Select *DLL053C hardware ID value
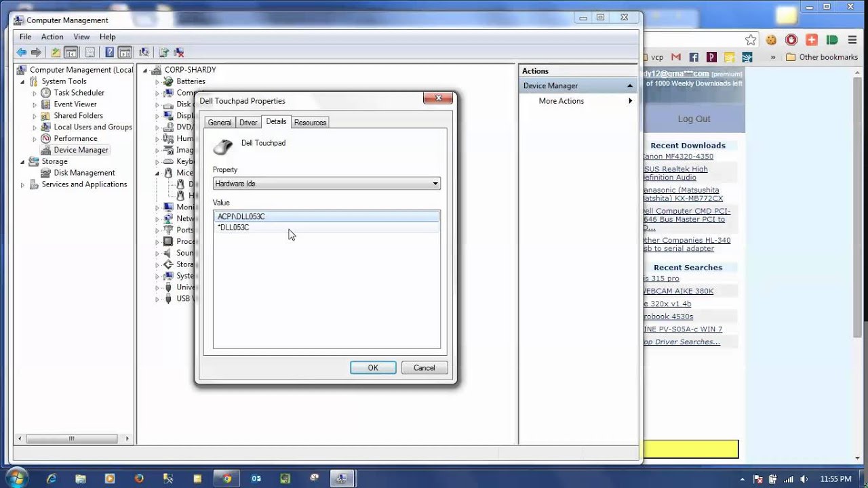This screenshot has height=488, width=868. [x=327, y=228]
